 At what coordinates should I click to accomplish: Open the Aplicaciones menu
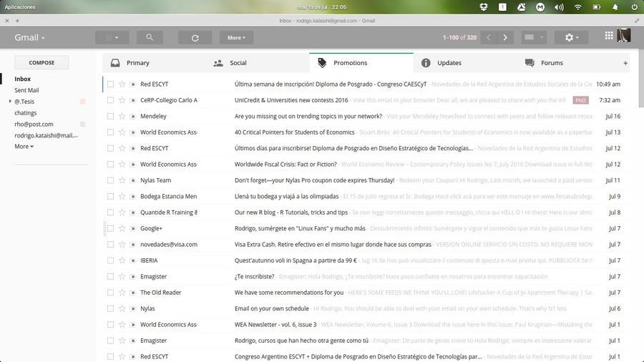point(20,7)
